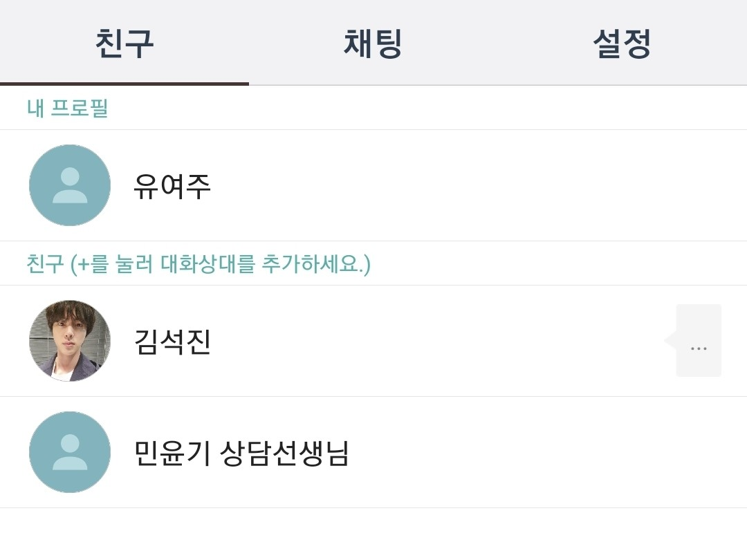Image resolution: width=747 pixels, height=560 pixels.
Task: Open the 민윤기 상담선생님 name text
Action: pos(241,454)
